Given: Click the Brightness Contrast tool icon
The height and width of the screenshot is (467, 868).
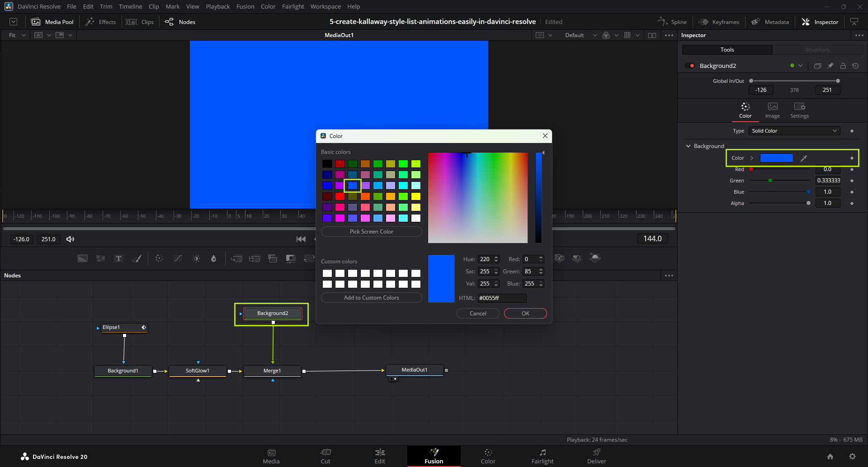Looking at the screenshot, I should pyautogui.click(x=196, y=258).
